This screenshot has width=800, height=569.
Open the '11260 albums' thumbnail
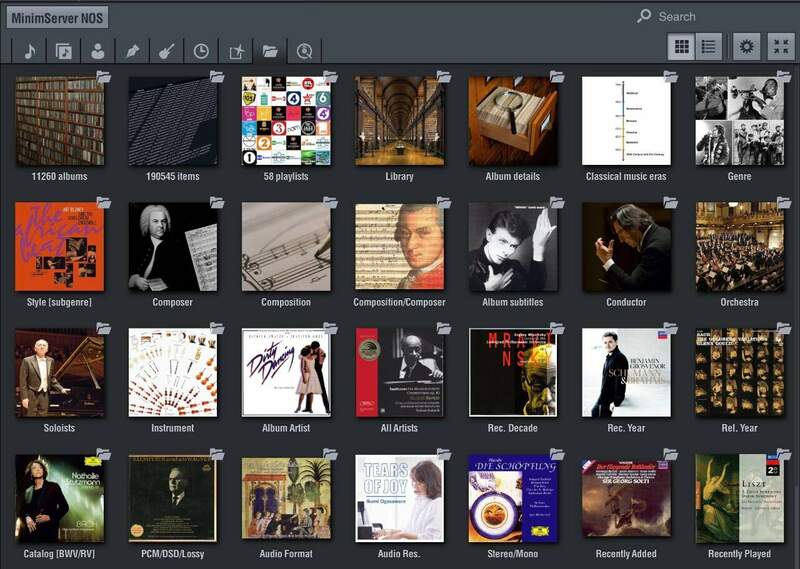[x=59, y=121]
